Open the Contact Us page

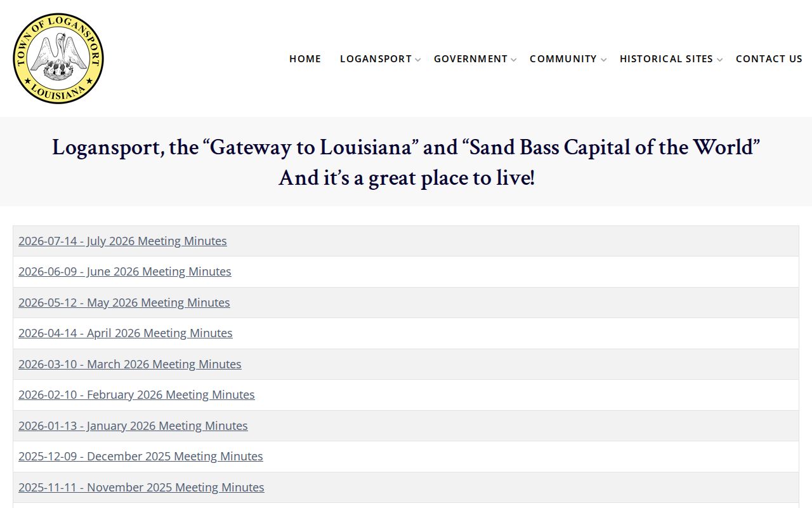(769, 58)
